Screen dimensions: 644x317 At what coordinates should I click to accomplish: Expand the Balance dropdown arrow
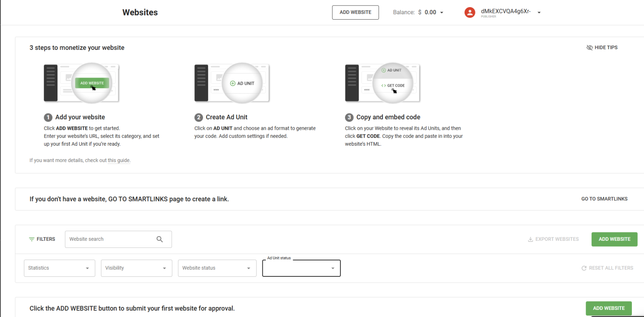click(441, 12)
